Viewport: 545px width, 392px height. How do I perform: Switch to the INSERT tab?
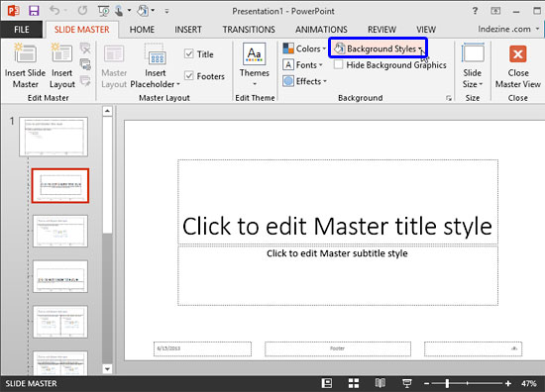(x=188, y=30)
